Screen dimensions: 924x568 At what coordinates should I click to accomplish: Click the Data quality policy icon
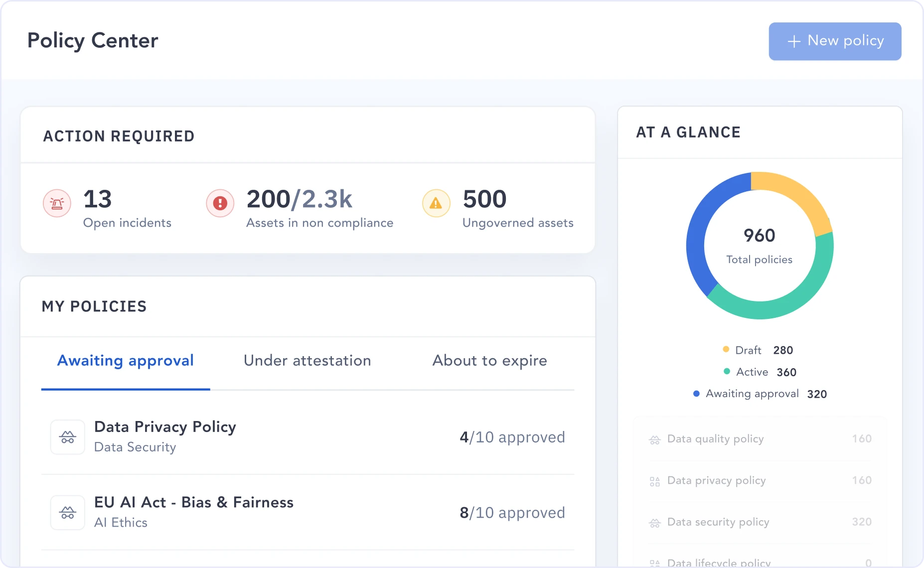click(x=654, y=439)
